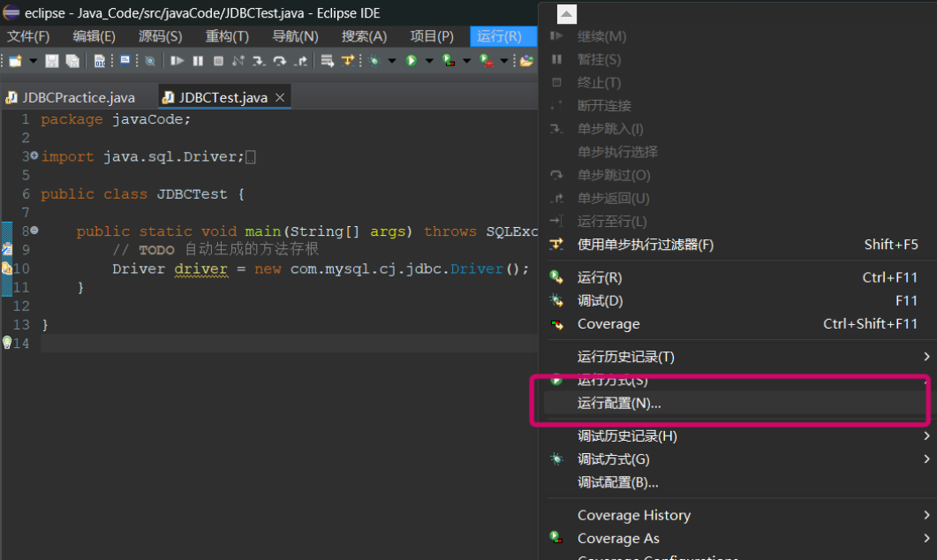Toggle the breakpoint on line 9 gutter
Viewport: 937px width, 560px height.
pyautogui.click(x=7, y=250)
